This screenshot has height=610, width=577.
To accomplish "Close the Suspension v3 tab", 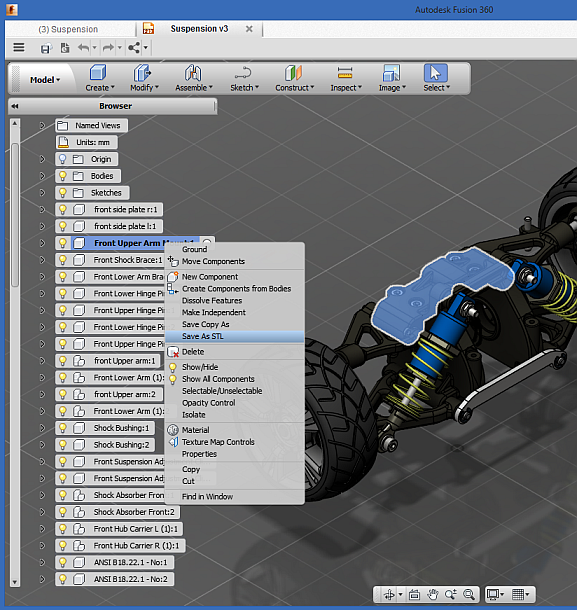I will click(x=249, y=29).
